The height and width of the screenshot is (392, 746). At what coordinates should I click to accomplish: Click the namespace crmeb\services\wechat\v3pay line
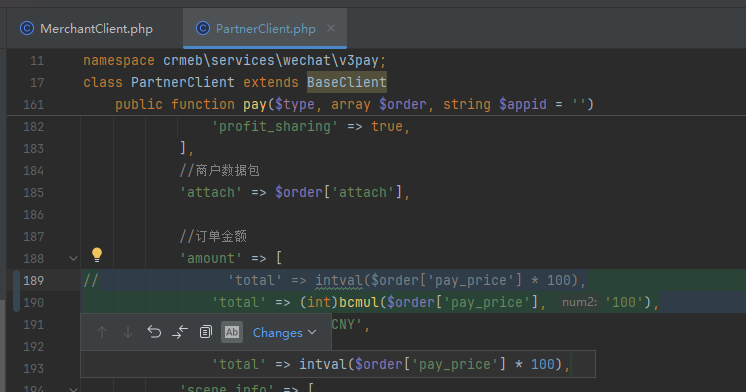click(235, 60)
